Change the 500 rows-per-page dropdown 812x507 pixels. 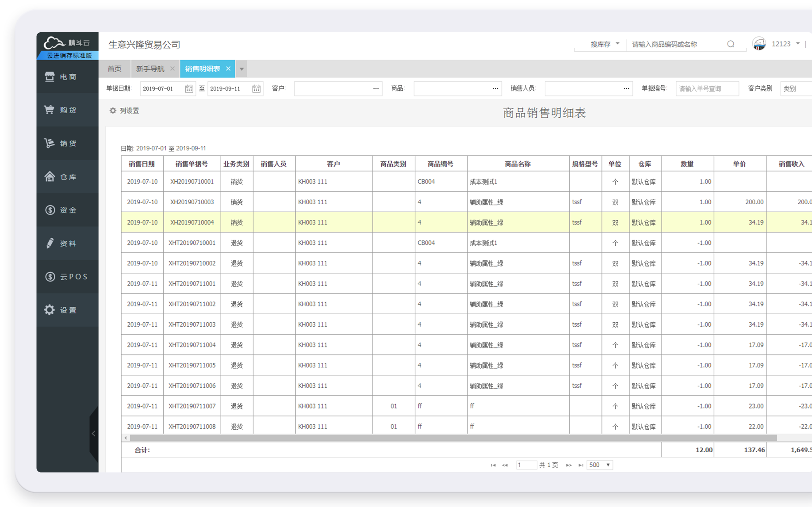pyautogui.click(x=599, y=465)
